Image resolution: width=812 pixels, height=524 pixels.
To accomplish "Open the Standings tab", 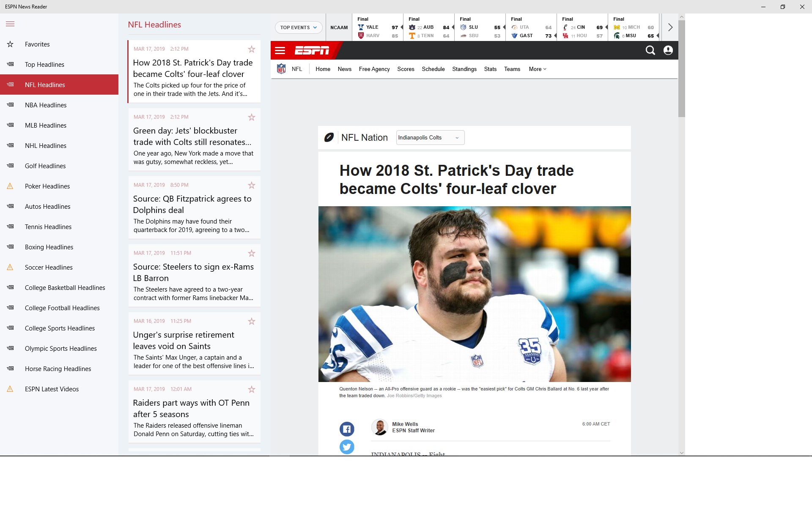I will pos(464,69).
